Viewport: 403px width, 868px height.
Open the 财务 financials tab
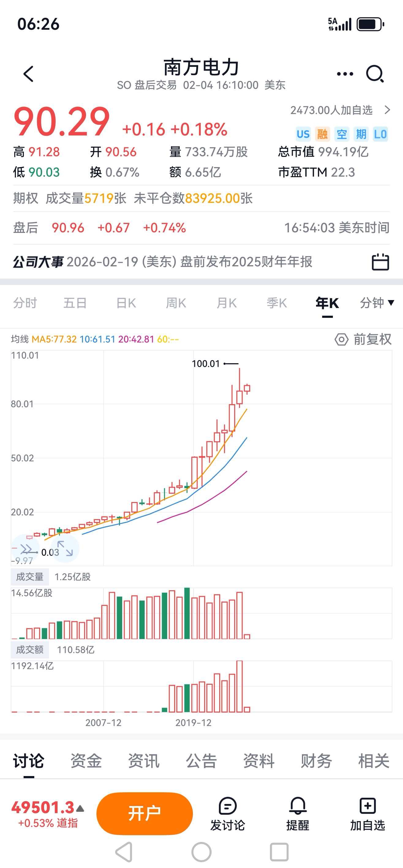coord(316,760)
